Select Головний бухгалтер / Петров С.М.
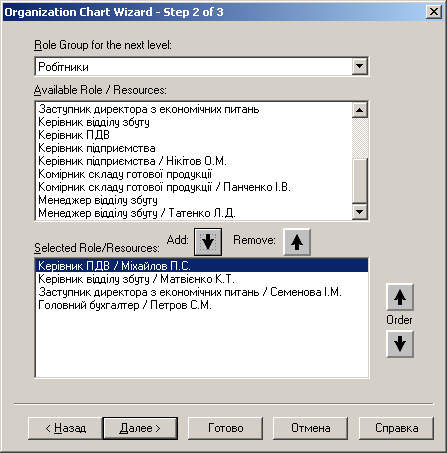The image size is (447, 453). [x=202, y=305]
